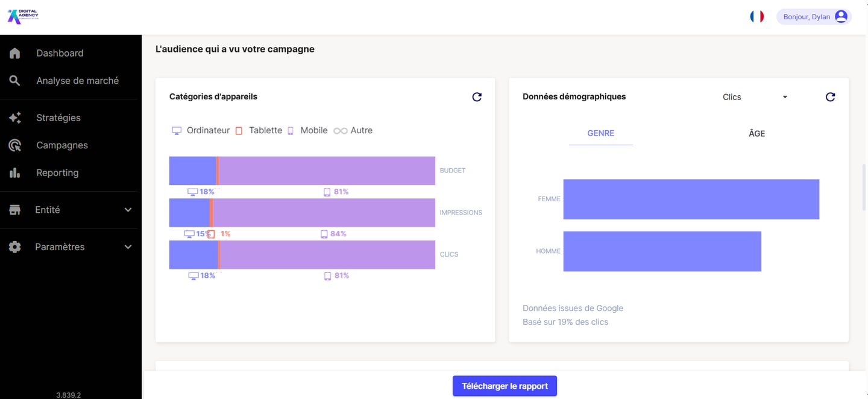This screenshot has height=399, width=868.
Task: Toggle the Tablette legend item
Action: [259, 130]
